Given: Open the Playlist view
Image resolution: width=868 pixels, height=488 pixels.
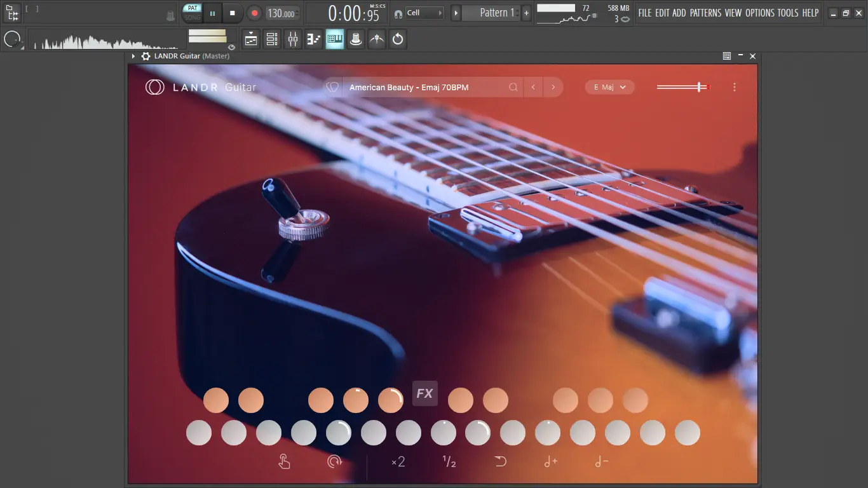Looking at the screenshot, I should click(x=250, y=39).
